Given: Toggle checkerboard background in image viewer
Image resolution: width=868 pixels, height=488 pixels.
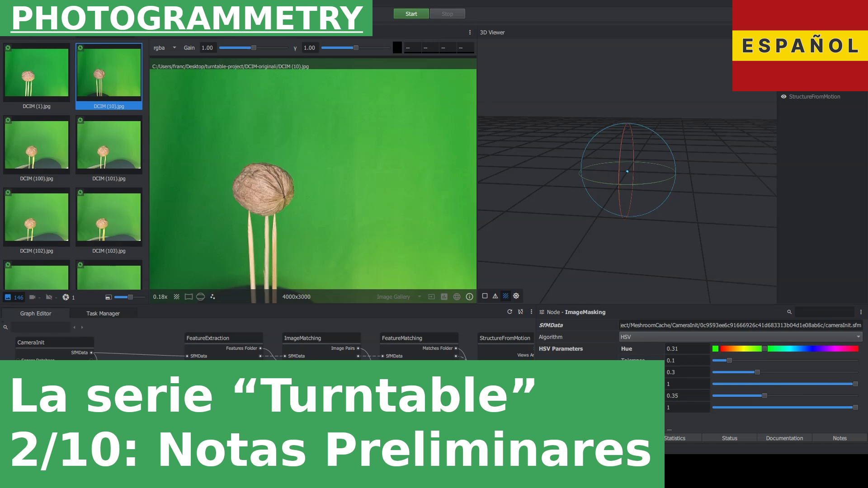Looking at the screenshot, I should 176,297.
